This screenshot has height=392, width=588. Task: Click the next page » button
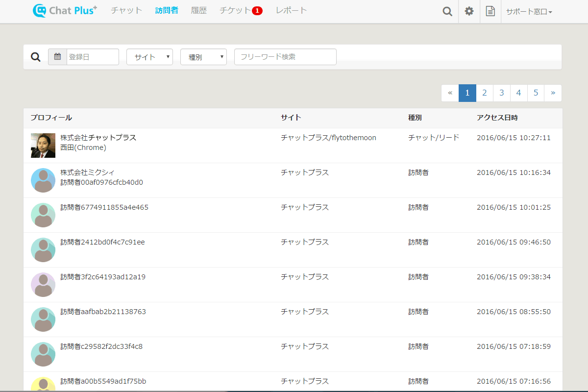553,93
